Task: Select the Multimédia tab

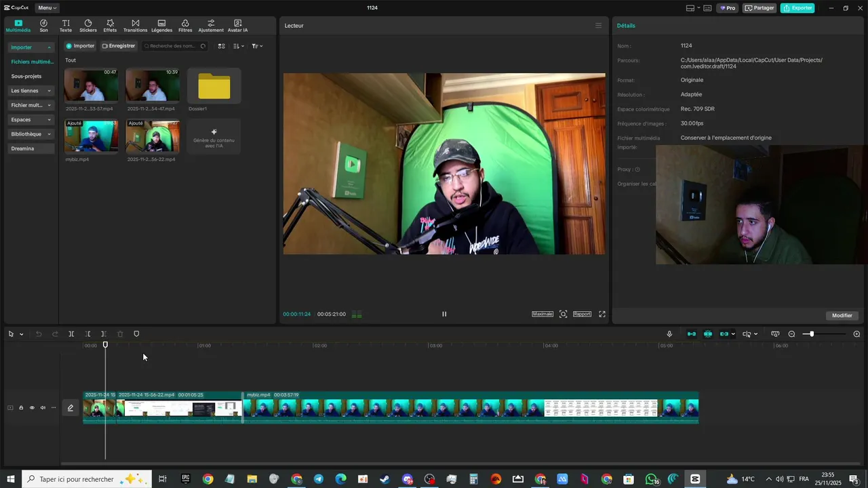Action: 18,26
